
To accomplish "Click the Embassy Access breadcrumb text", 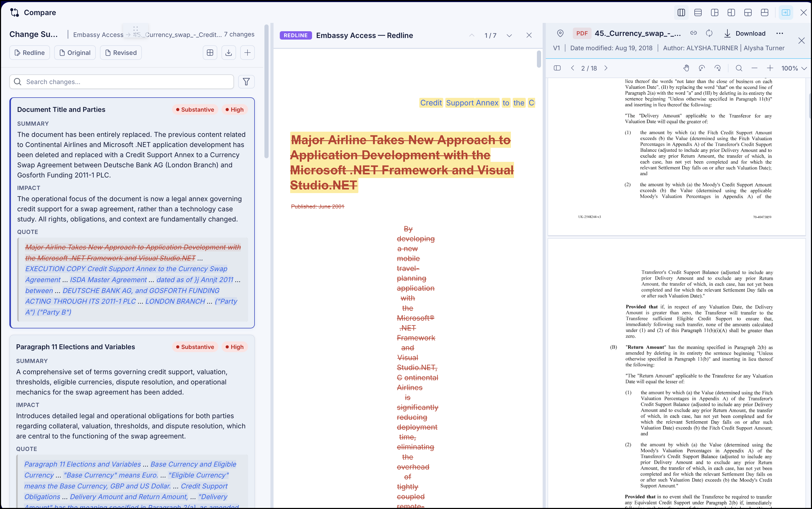I will [x=98, y=35].
